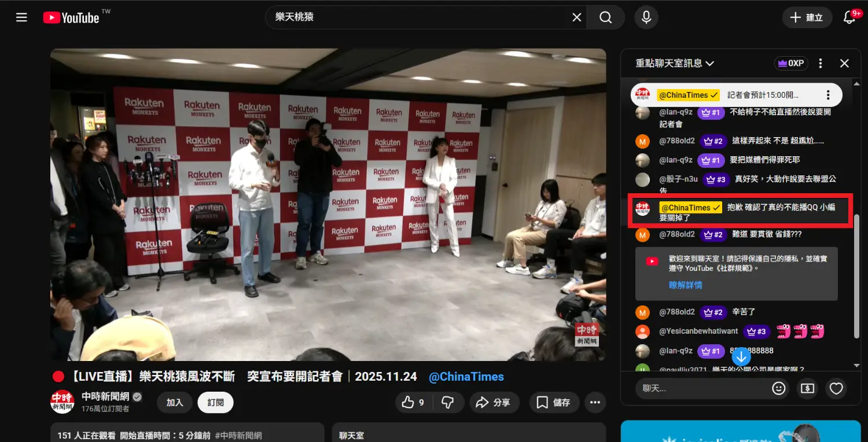Open more actions menu below video
The height and width of the screenshot is (442, 868).
[595, 403]
